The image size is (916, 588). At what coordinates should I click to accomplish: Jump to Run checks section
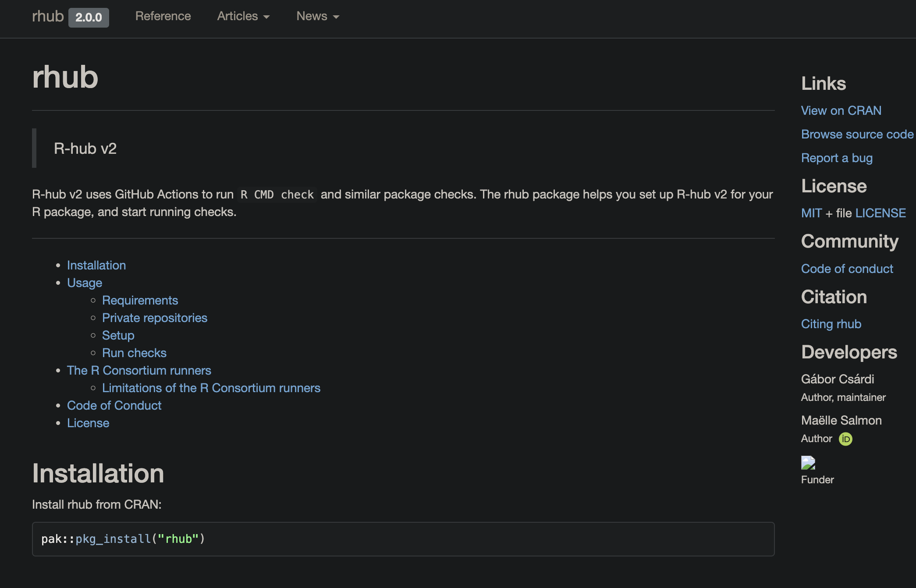point(134,353)
